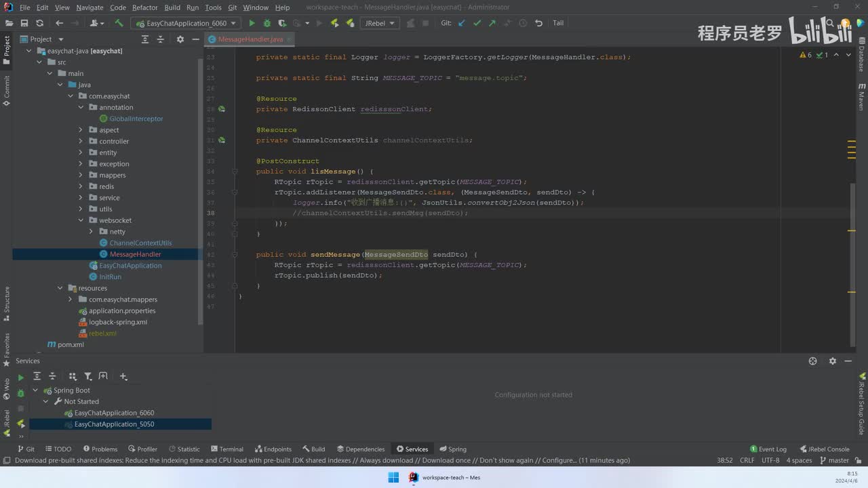
Task: Click the Save All disk icon
Action: pos(24,23)
